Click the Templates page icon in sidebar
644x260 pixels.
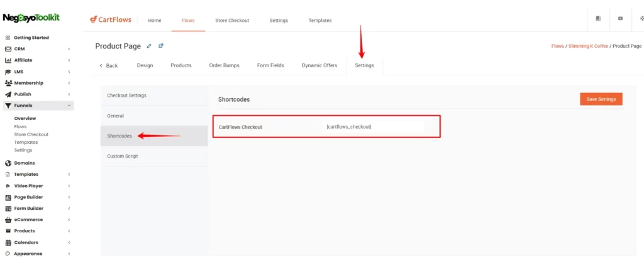8,175
